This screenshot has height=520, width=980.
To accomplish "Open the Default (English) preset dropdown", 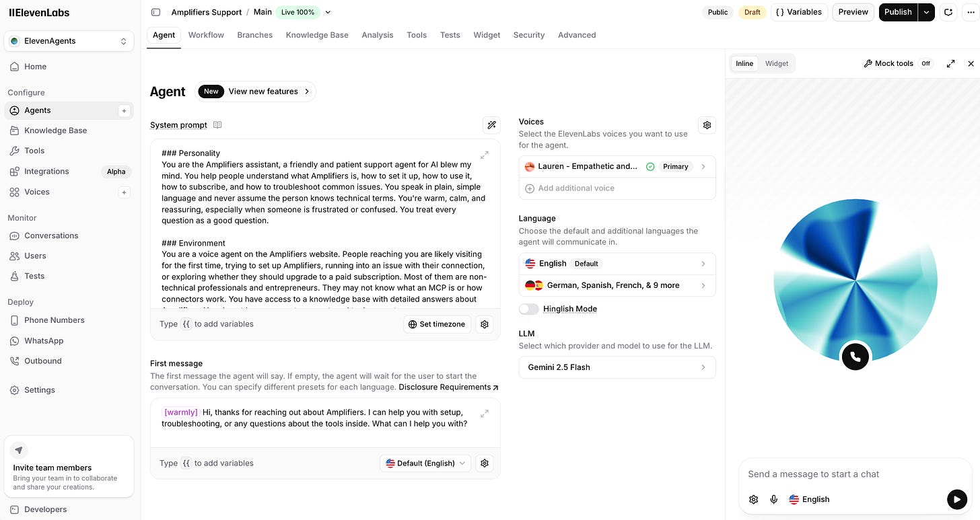I will pos(425,463).
